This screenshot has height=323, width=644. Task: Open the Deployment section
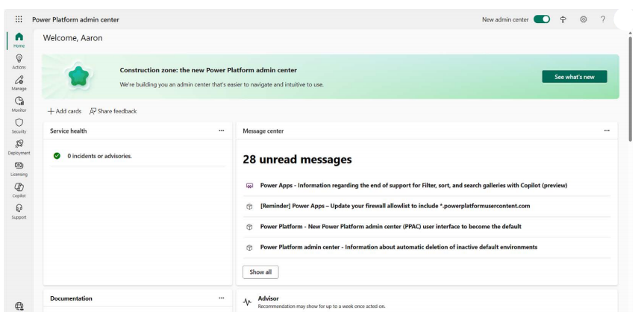click(19, 148)
